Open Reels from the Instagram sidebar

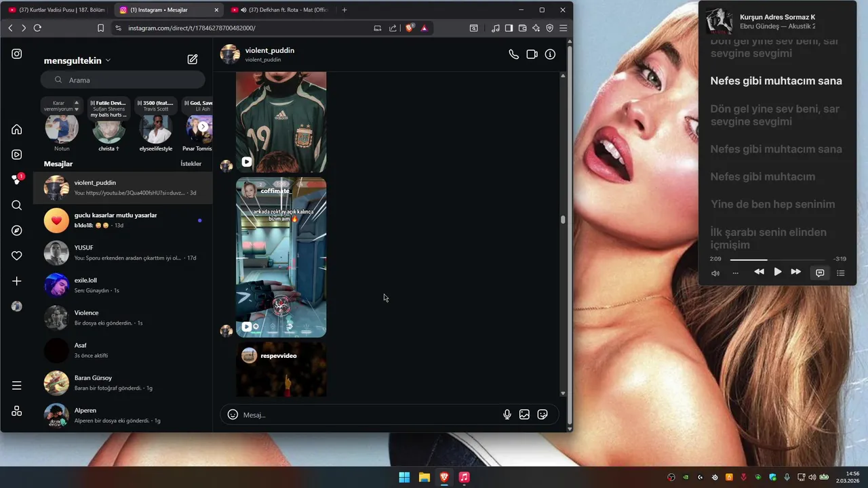17,155
